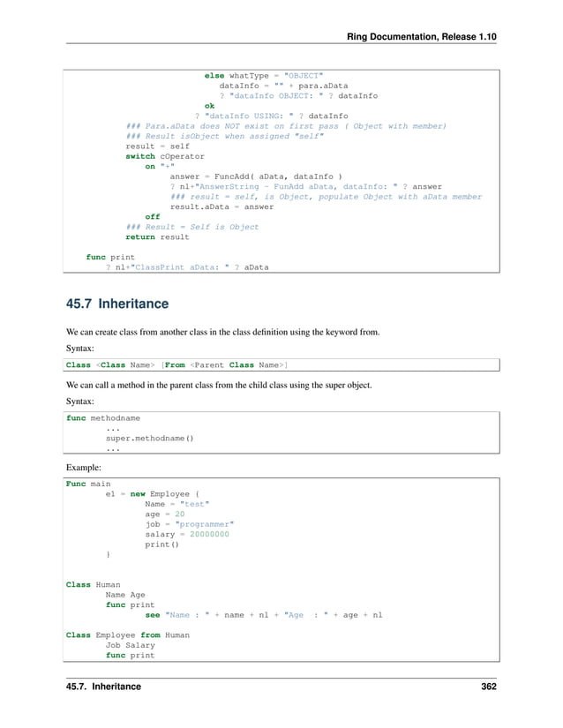Click the 'Example:' label
Screen dimensions: 563x728
(85, 467)
